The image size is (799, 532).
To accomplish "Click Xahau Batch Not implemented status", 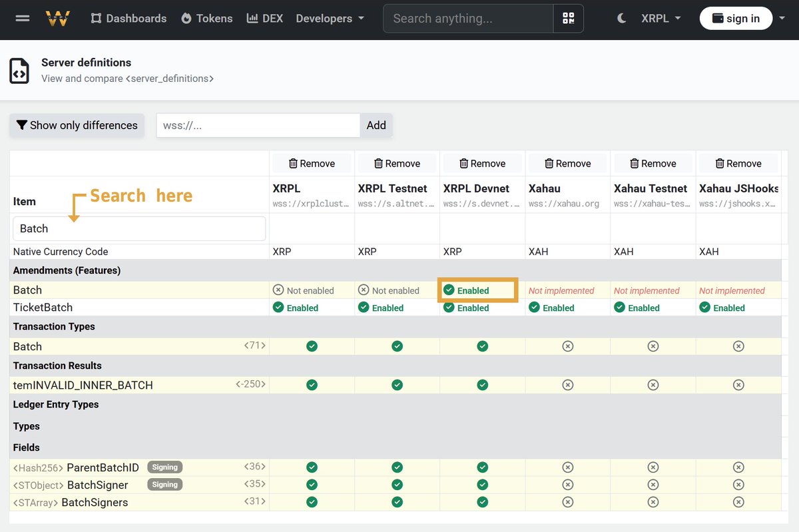I will click(561, 290).
